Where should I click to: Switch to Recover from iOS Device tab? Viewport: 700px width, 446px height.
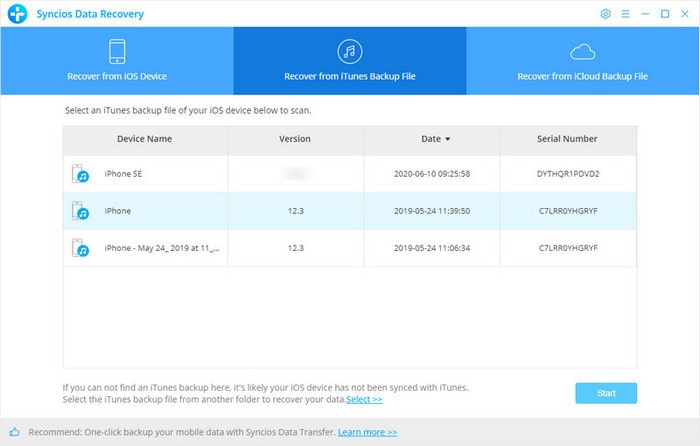point(117,61)
